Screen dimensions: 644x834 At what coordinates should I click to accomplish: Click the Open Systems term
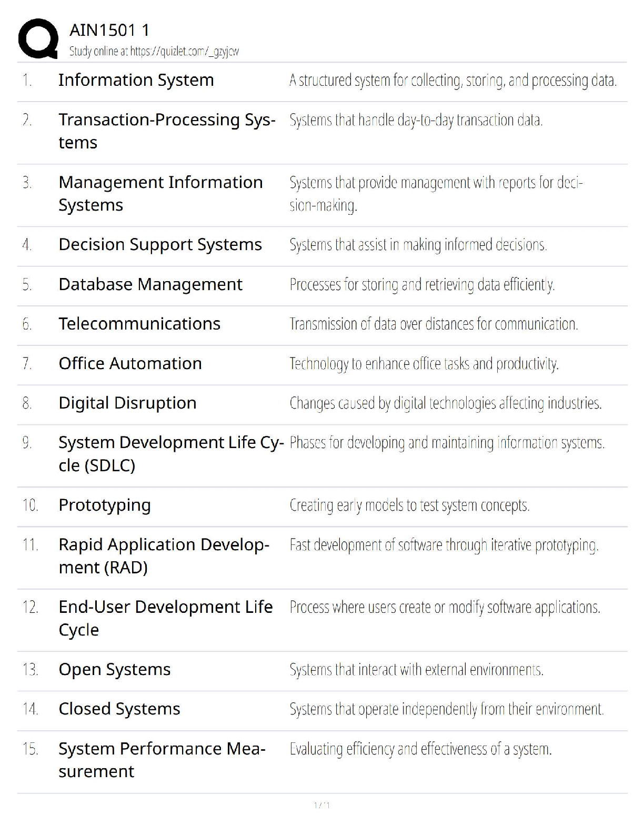[115, 669]
